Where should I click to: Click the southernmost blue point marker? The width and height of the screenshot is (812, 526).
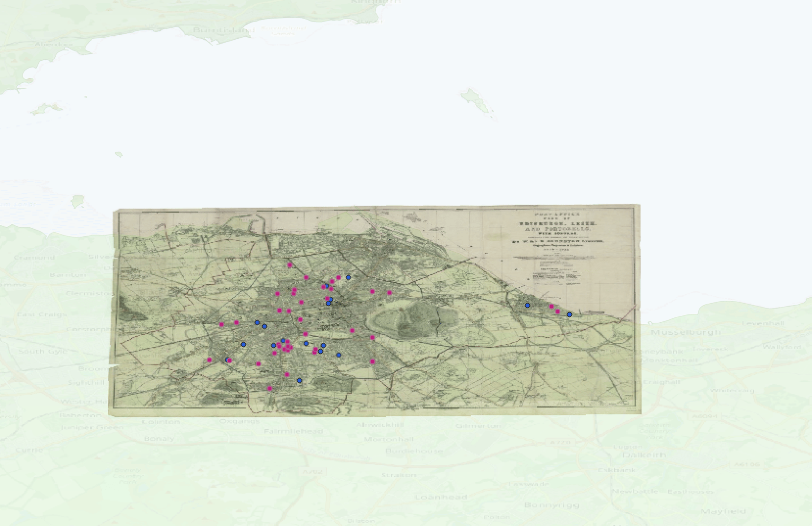pos(299,381)
